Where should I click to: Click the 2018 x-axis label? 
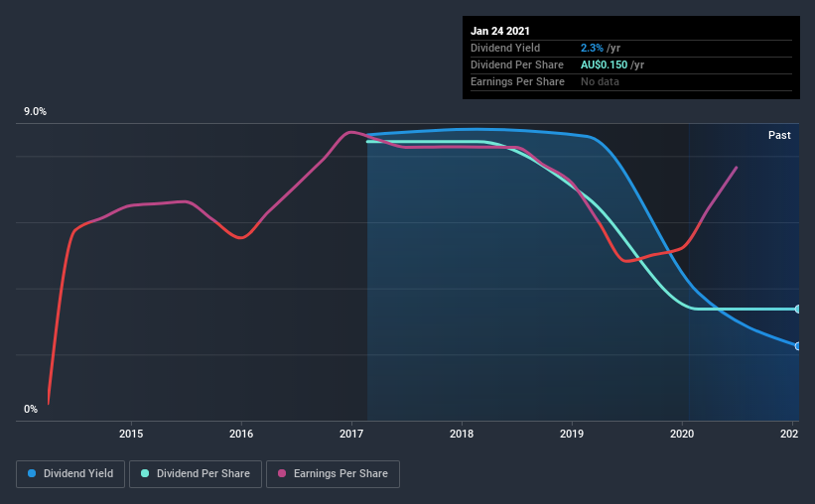(x=462, y=434)
